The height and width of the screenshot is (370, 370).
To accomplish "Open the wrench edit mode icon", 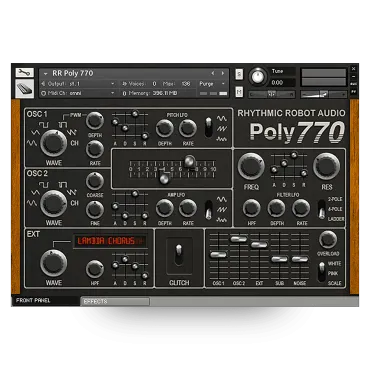I will pos(24,72).
